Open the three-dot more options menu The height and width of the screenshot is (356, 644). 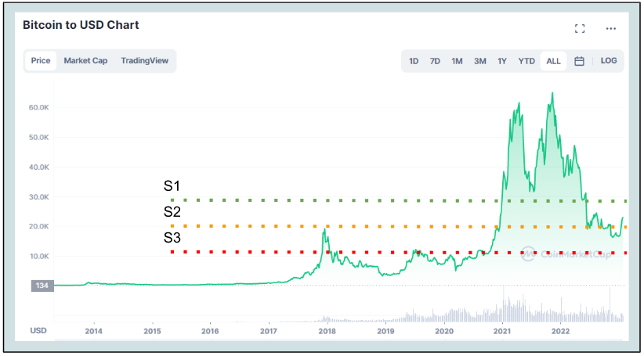(x=611, y=28)
